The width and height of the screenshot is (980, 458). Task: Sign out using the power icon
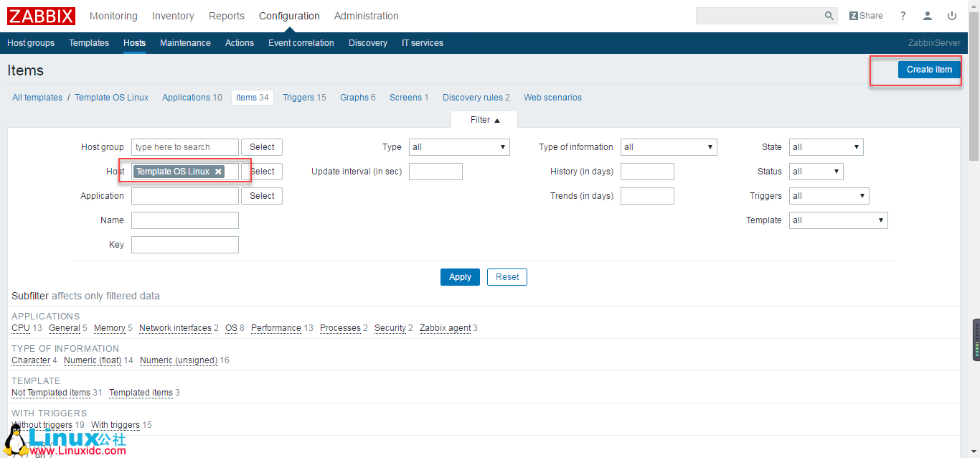952,15
